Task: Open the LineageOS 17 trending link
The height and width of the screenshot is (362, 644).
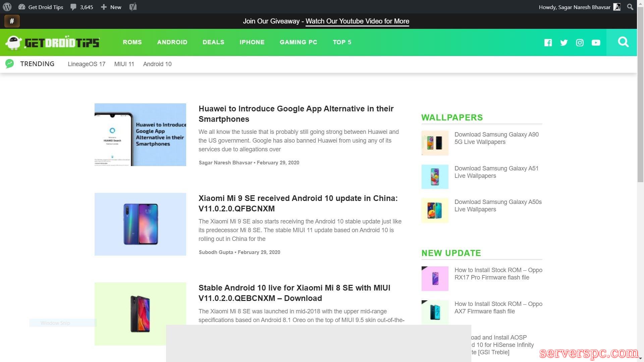Action: (87, 64)
